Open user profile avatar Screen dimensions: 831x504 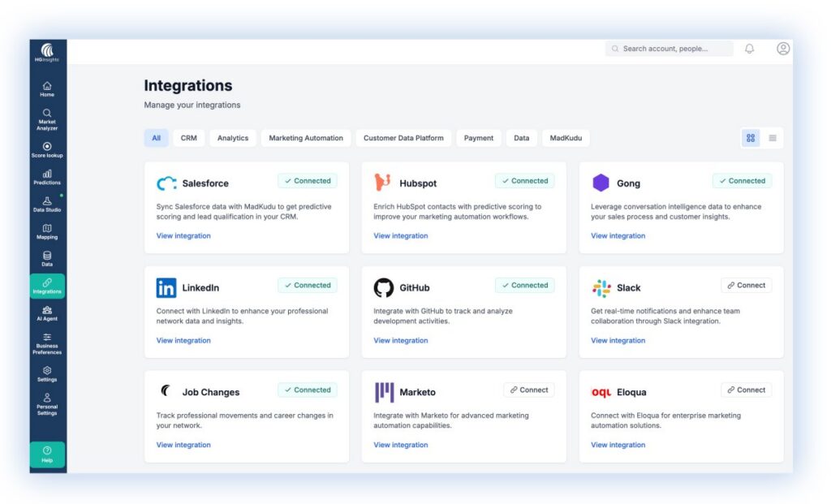coord(783,49)
